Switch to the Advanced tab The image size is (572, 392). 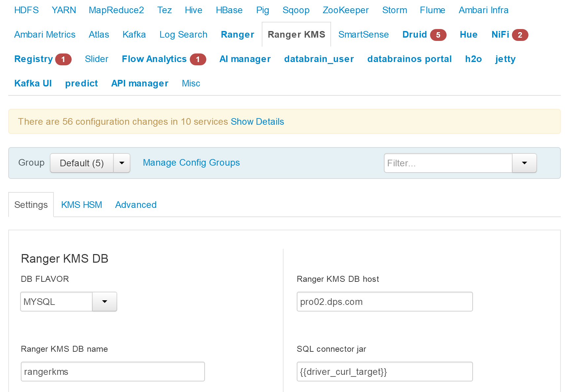[136, 205]
